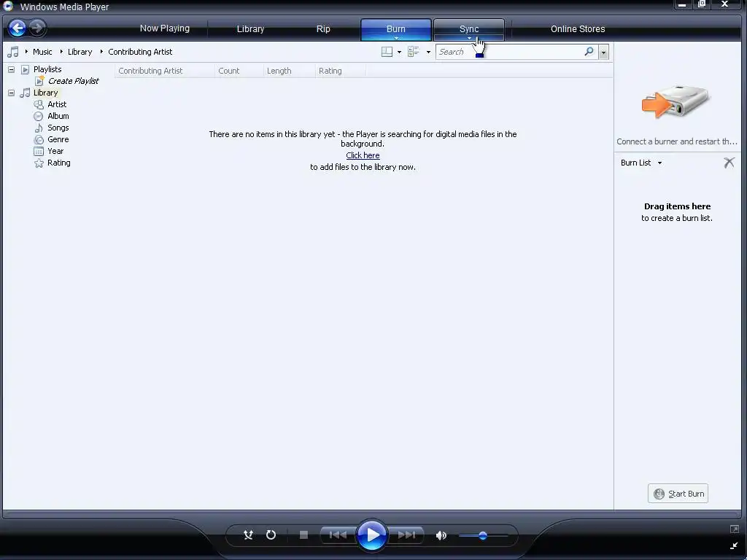Open the layout options dropdown arrow
Viewport: 747px width, 560px height.
[399, 52]
